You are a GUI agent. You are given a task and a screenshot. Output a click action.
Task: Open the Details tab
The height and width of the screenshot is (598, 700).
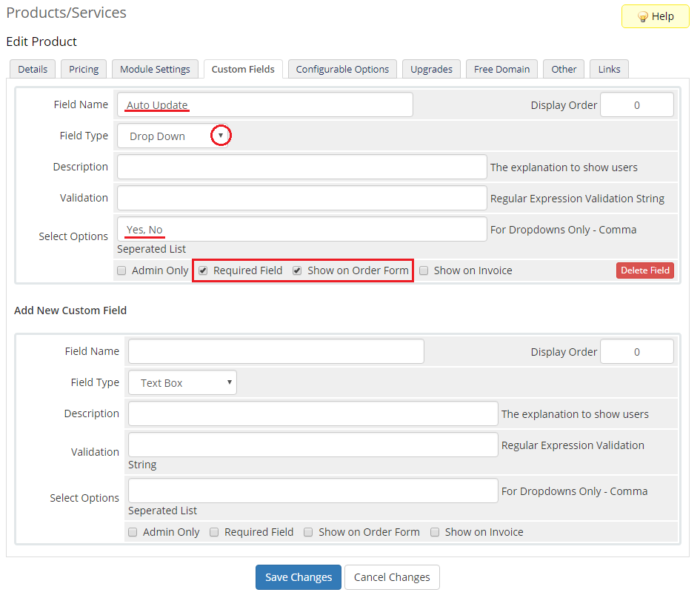click(33, 69)
